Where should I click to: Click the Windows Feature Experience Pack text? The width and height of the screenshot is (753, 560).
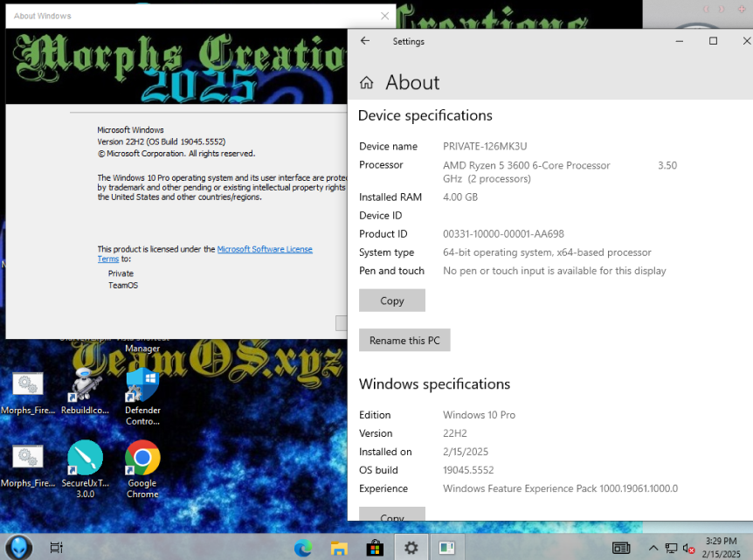(561, 488)
